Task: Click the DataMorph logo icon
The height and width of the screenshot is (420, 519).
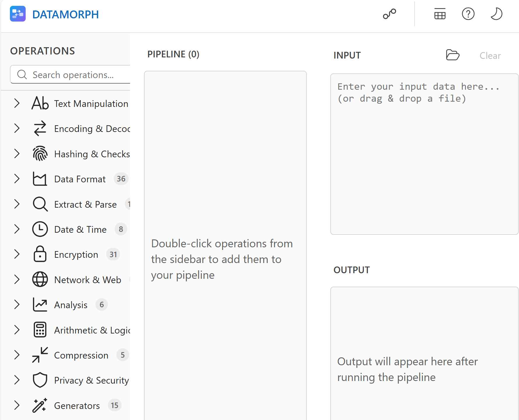Action: [18, 14]
